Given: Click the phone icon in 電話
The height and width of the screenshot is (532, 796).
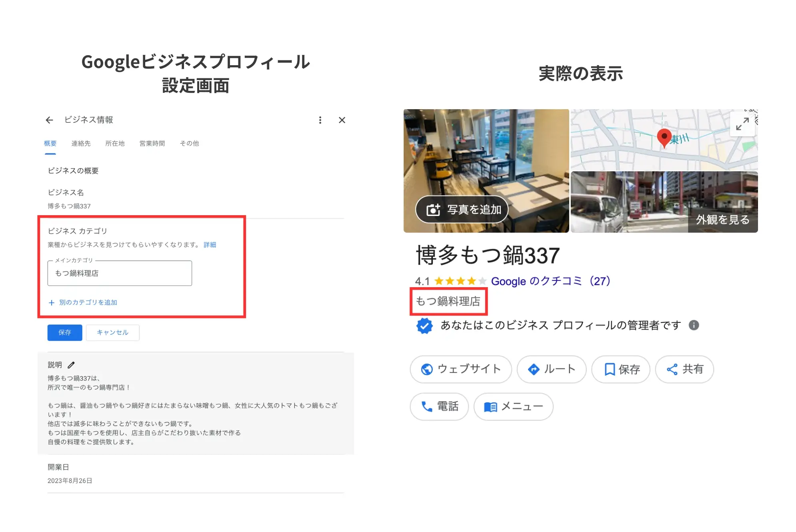Looking at the screenshot, I should pyautogui.click(x=427, y=407).
